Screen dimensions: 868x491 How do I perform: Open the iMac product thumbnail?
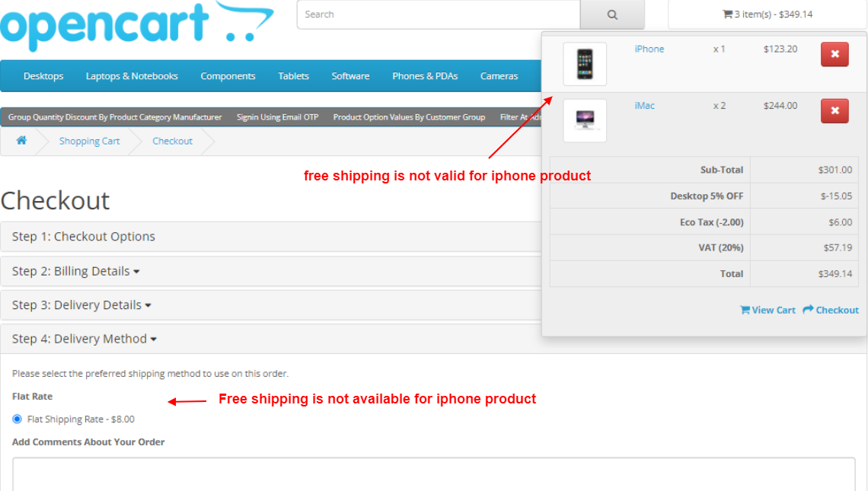pyautogui.click(x=584, y=120)
